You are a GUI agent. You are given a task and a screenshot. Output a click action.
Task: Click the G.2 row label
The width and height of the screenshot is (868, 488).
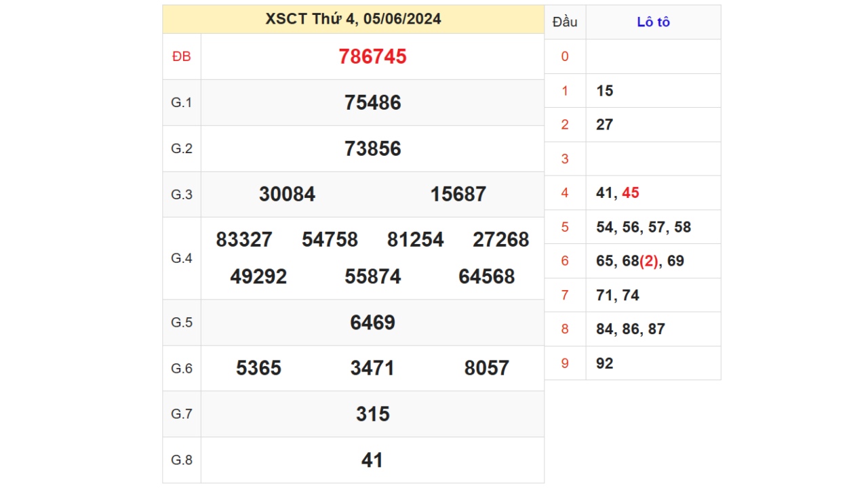[x=182, y=149]
